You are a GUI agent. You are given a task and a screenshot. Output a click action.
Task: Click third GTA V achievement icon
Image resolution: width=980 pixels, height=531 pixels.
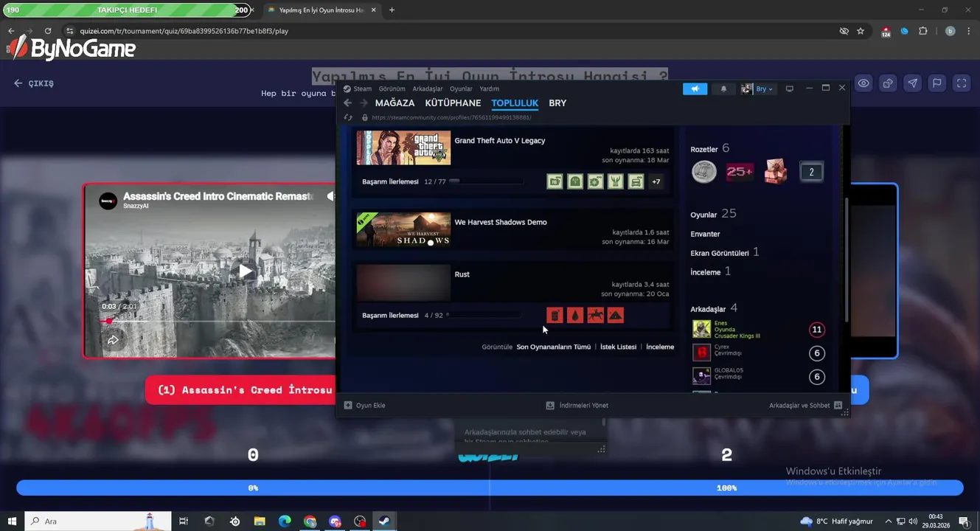(595, 181)
